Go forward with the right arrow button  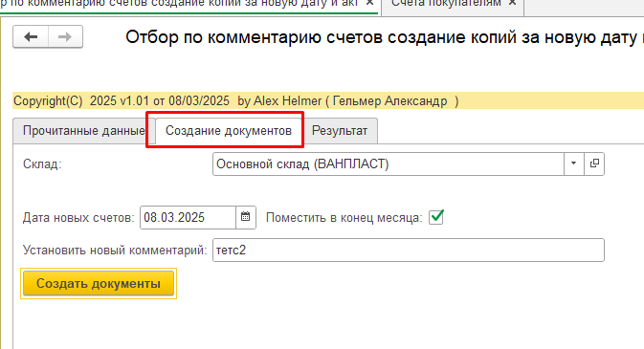(x=65, y=37)
